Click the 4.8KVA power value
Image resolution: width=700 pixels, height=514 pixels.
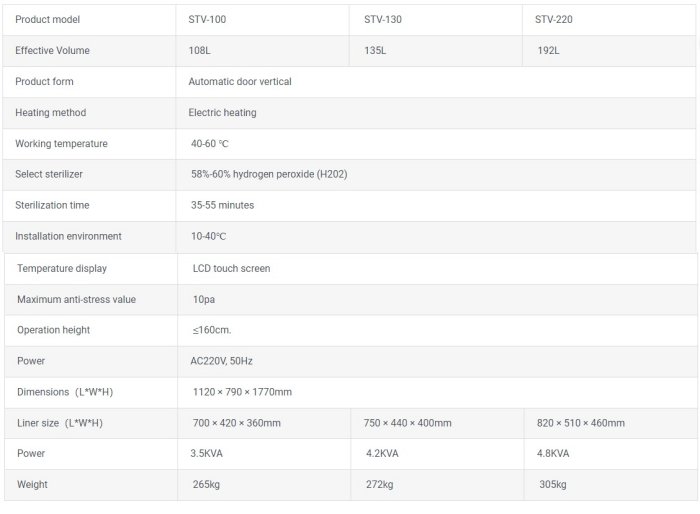(x=553, y=453)
